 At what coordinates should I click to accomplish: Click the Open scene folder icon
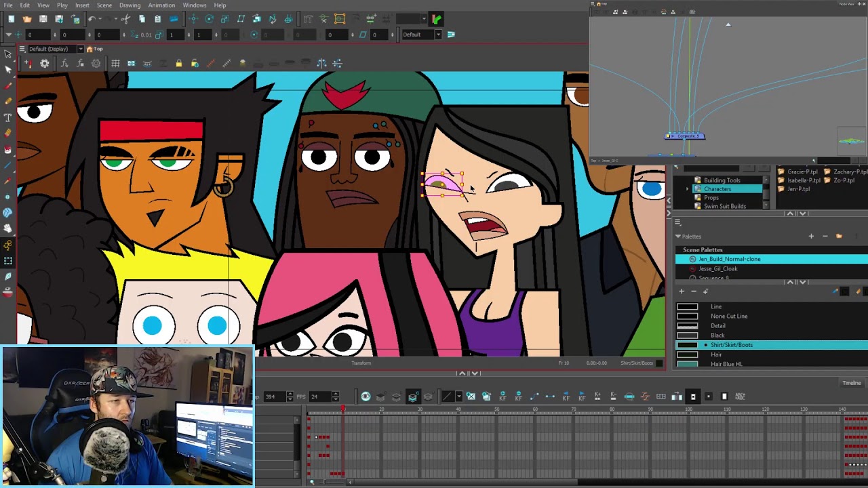click(x=27, y=19)
